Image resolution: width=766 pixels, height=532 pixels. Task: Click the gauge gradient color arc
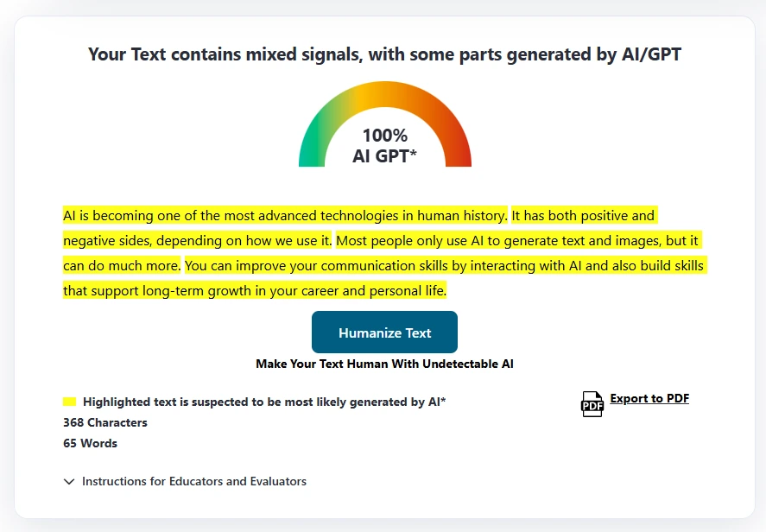(384, 93)
